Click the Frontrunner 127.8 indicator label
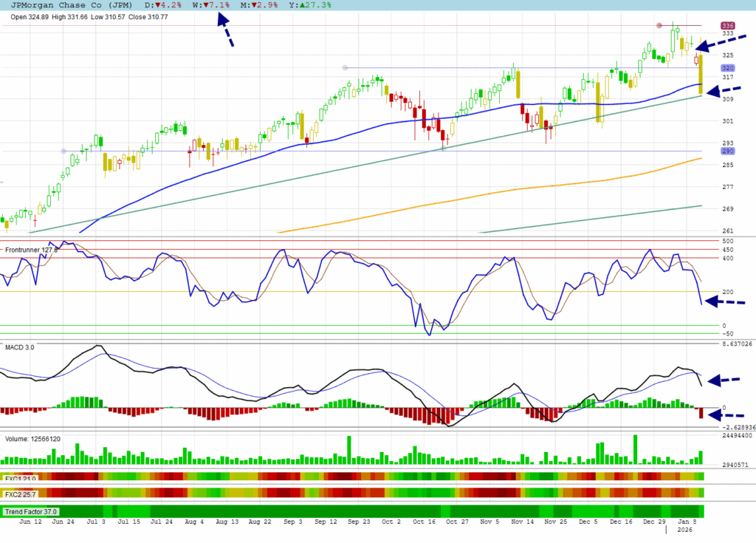The height and width of the screenshot is (543, 756). (31, 250)
